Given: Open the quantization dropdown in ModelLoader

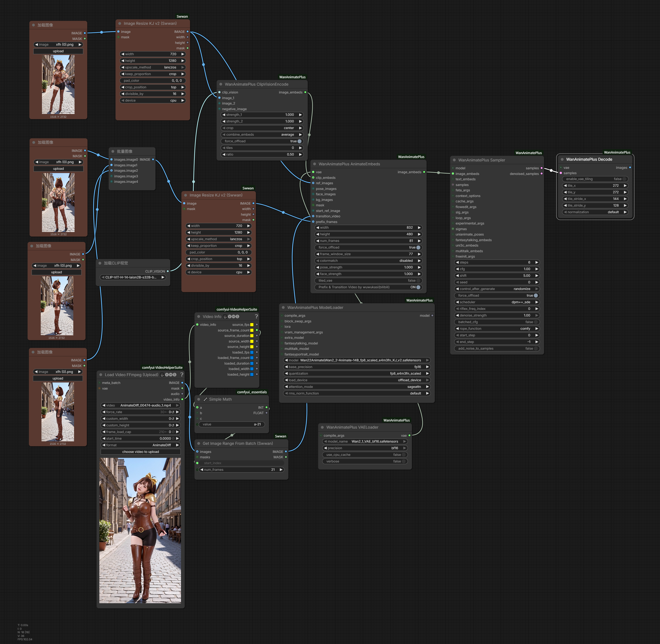Looking at the screenshot, I should (x=357, y=373).
